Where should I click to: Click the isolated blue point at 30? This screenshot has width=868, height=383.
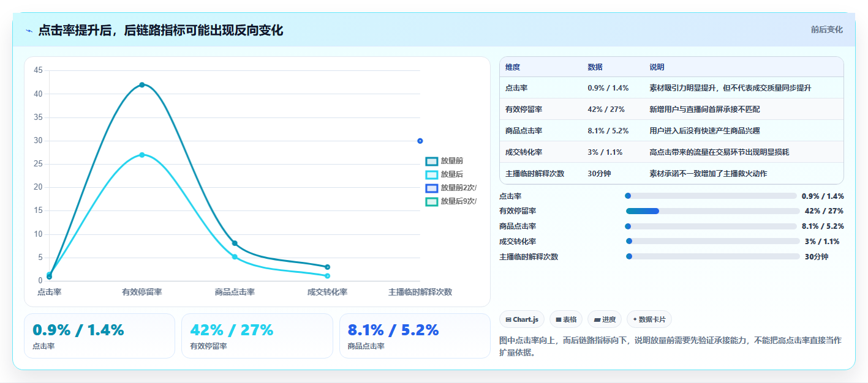tap(420, 141)
